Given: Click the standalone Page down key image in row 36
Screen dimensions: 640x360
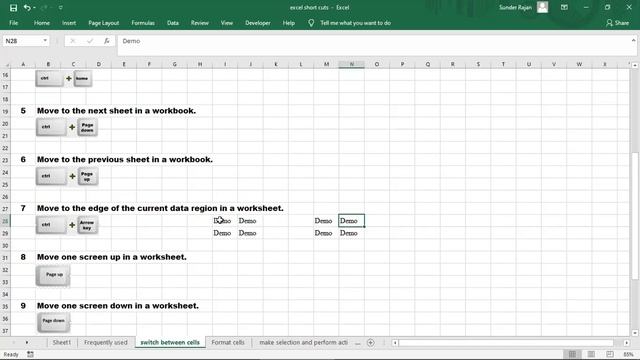Looking at the screenshot, I should (x=53, y=322).
